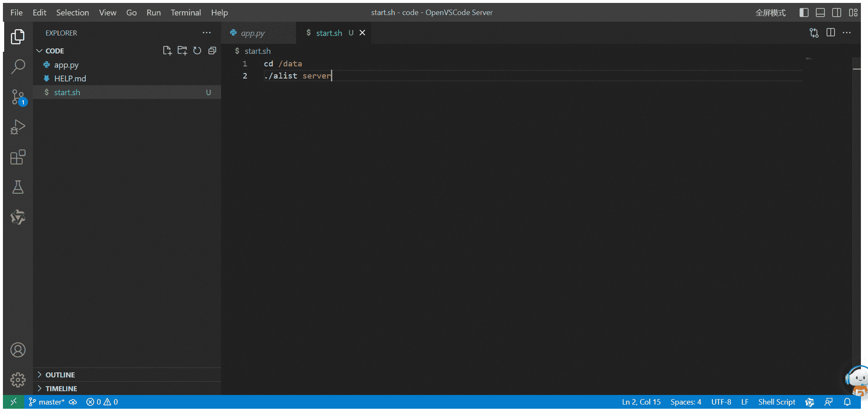This screenshot has height=415, width=868.
Task: Refresh the Explorer file tree
Action: [x=197, y=51]
